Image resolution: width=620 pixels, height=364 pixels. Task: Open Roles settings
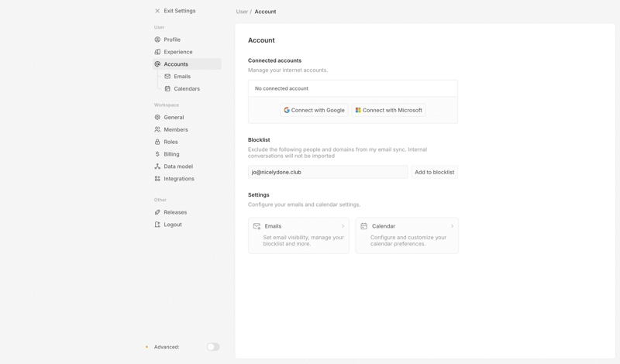click(x=187, y=142)
